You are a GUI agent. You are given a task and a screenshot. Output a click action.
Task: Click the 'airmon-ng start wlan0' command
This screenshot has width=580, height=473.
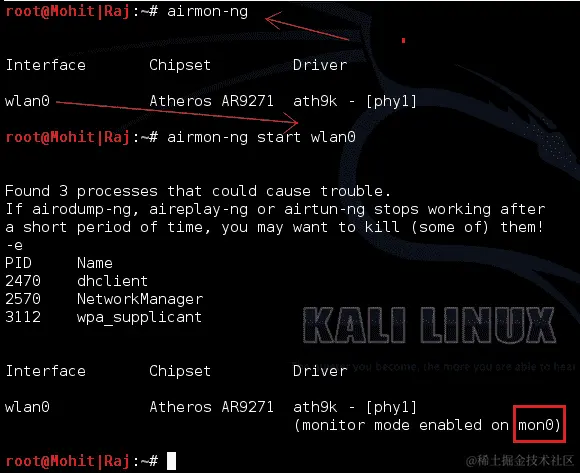261,137
